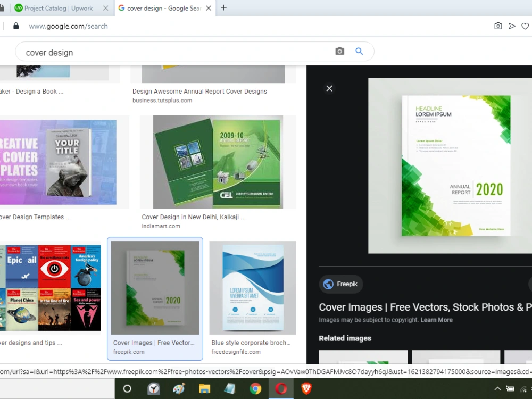Click the snapshot camera icon in address bar

pos(498,26)
